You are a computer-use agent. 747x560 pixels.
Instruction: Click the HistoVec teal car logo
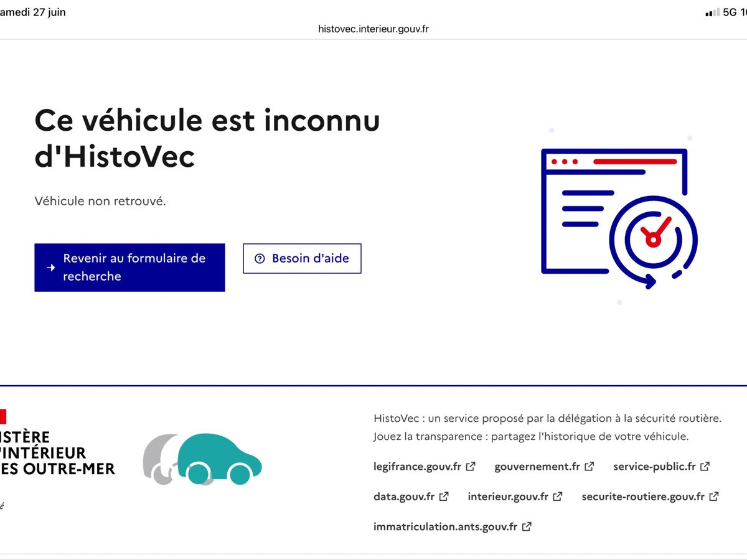[x=202, y=459]
